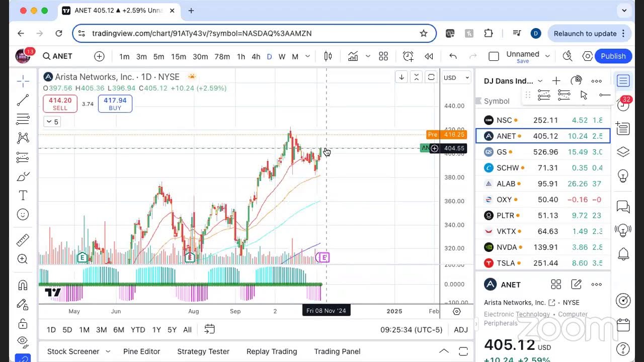This screenshot has height=362, width=644.
Task: Select the Text annotation tool
Action: pos(23,196)
